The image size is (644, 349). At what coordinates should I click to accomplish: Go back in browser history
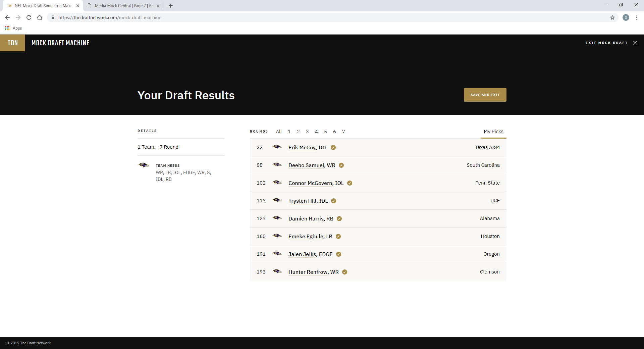click(7, 17)
